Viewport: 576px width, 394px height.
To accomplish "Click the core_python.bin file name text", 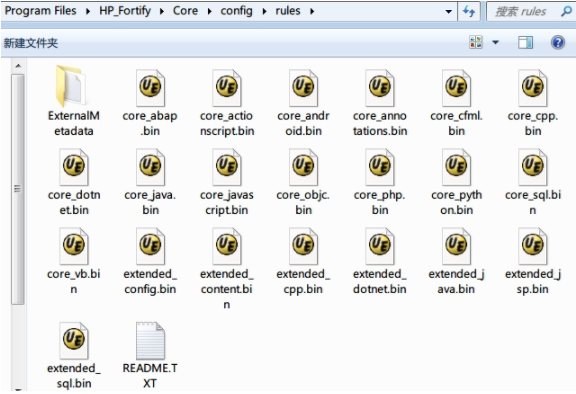I will coord(456,202).
